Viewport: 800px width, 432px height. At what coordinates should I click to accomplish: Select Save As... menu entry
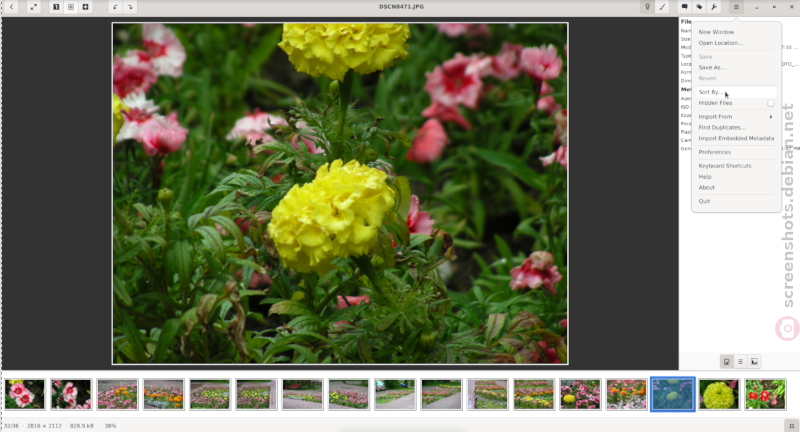click(x=736, y=67)
